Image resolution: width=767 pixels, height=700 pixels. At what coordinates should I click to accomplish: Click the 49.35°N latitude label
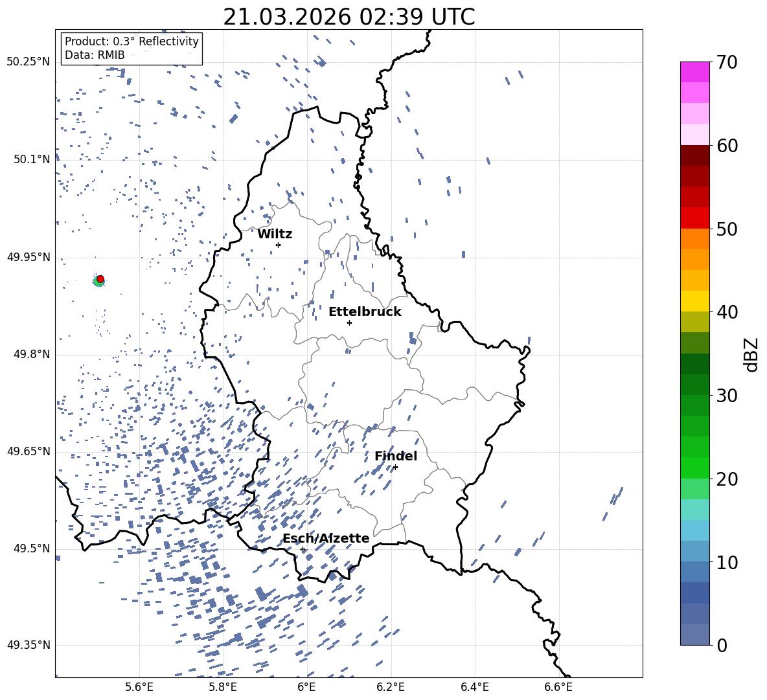tap(29, 645)
